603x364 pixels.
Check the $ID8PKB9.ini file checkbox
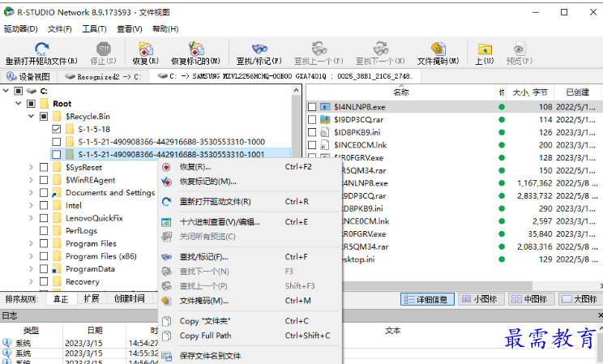312,132
